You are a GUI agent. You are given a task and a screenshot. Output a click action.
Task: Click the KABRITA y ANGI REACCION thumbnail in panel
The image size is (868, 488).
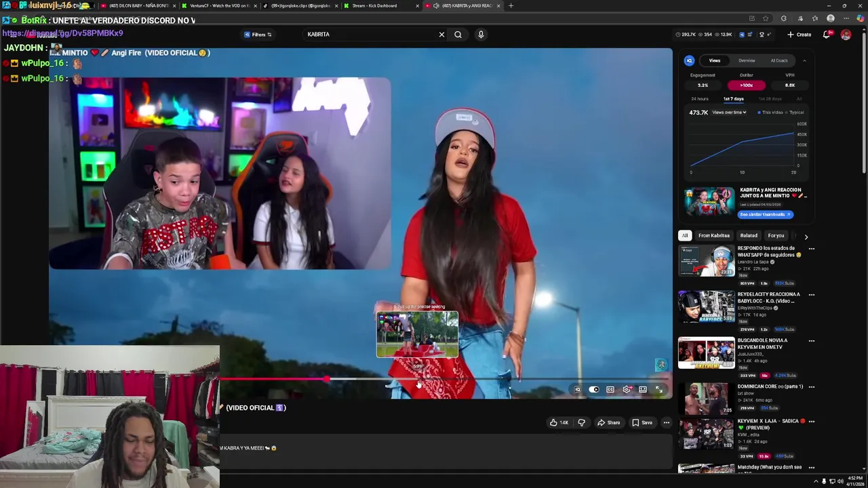coord(709,202)
